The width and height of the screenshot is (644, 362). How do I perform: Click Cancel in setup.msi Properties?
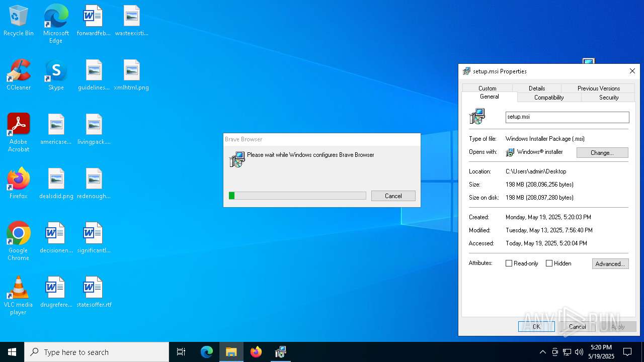pyautogui.click(x=577, y=326)
